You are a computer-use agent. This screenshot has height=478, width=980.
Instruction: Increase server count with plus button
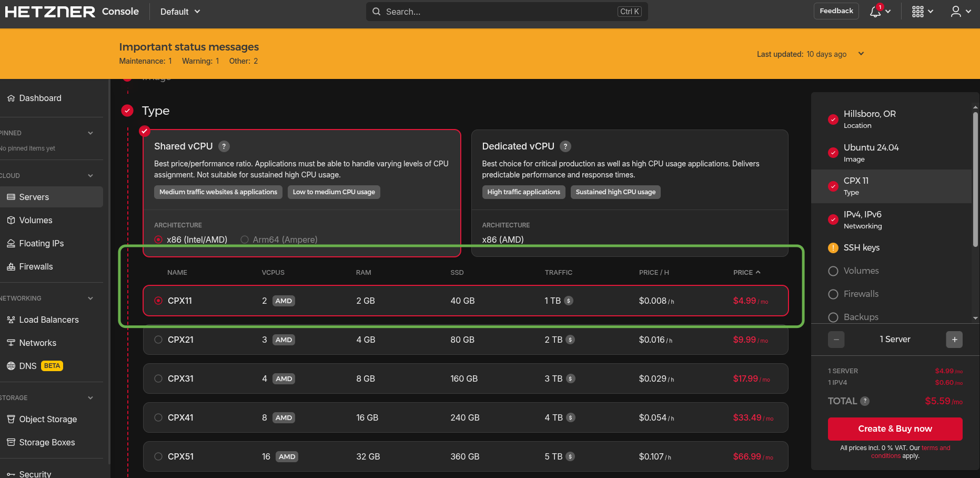[x=954, y=340]
